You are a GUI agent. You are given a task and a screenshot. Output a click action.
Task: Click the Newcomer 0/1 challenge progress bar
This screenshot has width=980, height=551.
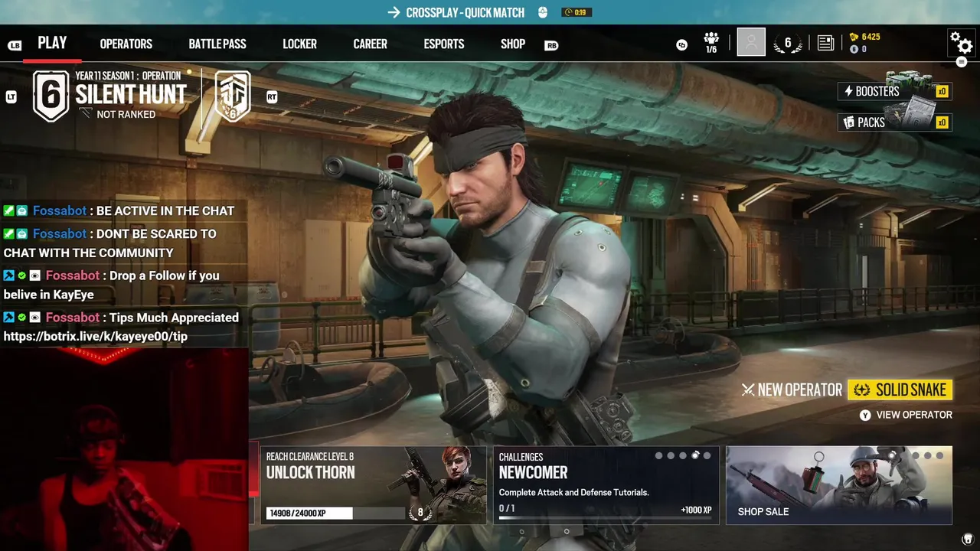(x=605, y=519)
